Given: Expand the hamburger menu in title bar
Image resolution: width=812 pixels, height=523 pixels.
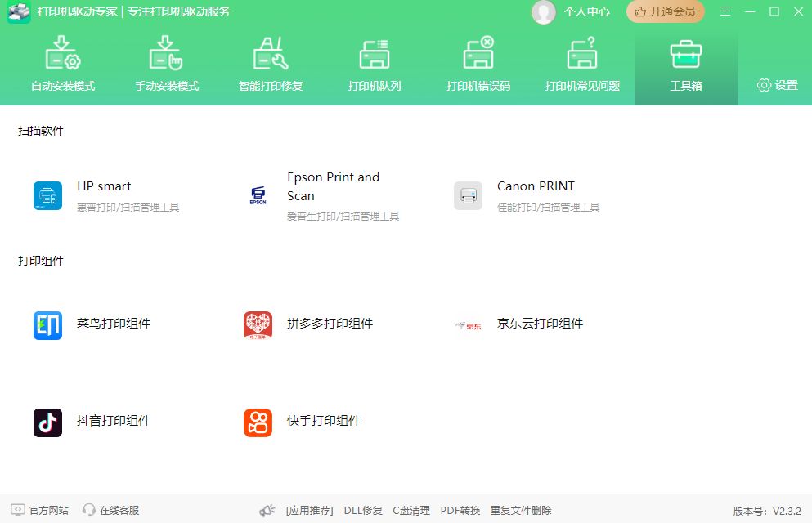Looking at the screenshot, I should point(725,11).
